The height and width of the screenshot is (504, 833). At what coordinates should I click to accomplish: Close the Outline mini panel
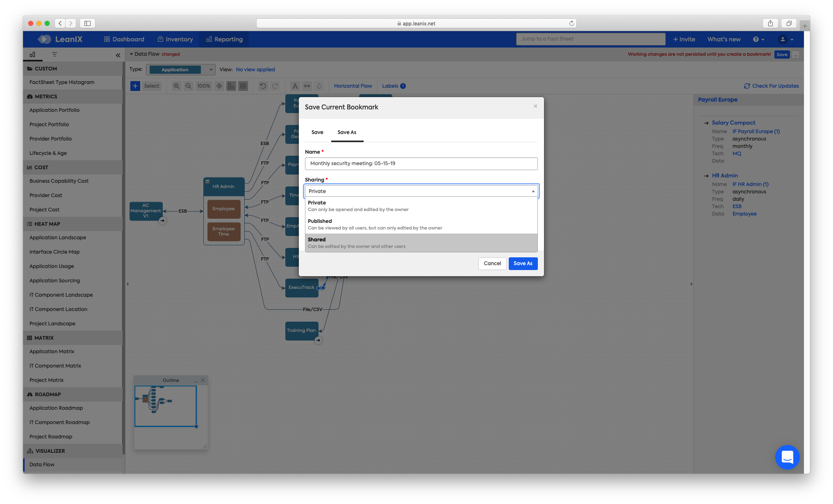click(203, 380)
